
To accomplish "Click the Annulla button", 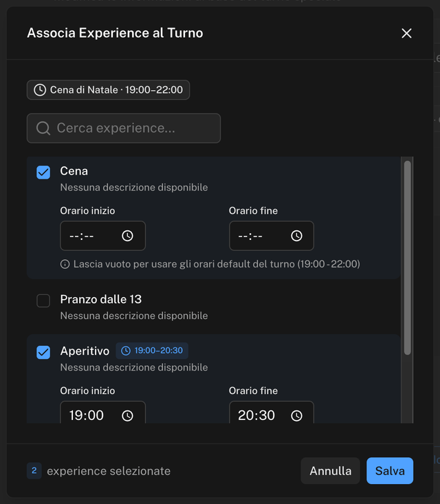I will click(331, 471).
